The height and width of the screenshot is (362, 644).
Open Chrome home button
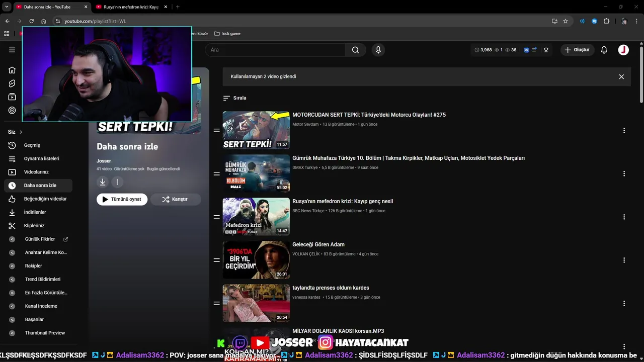click(44, 21)
